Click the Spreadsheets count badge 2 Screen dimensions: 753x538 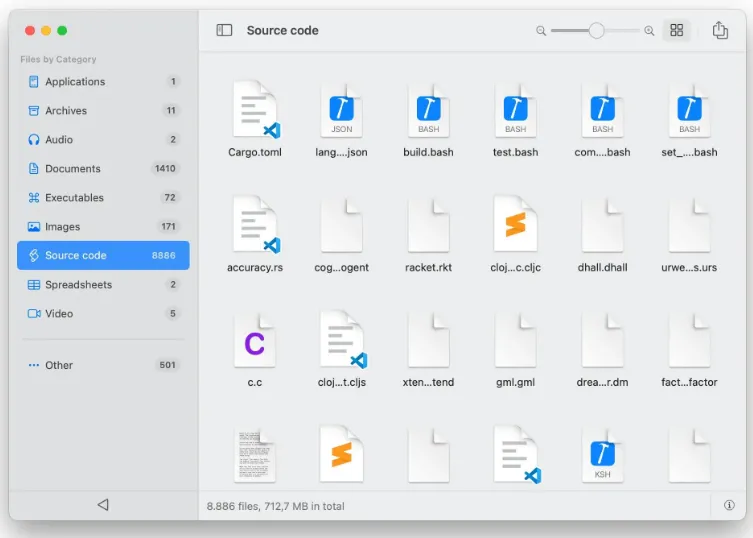tap(172, 285)
